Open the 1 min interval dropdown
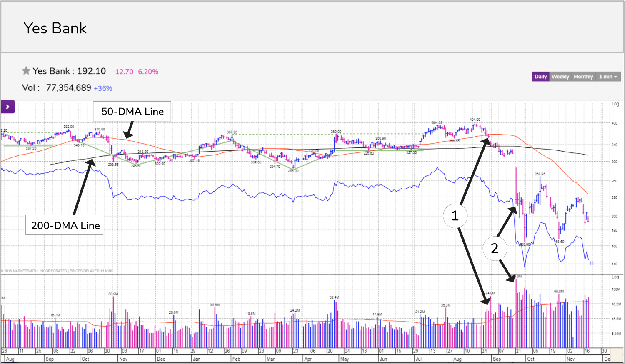 click(x=608, y=77)
